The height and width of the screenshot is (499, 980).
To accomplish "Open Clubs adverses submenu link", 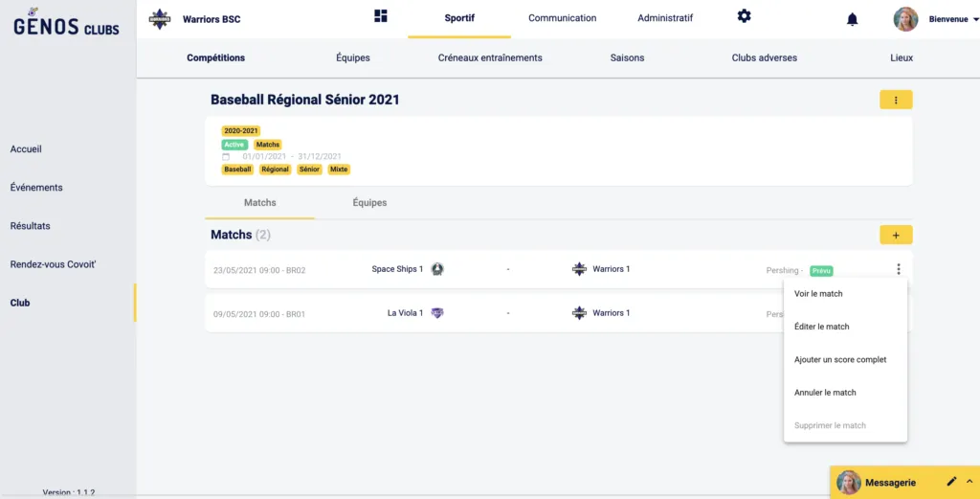I will coord(764,57).
